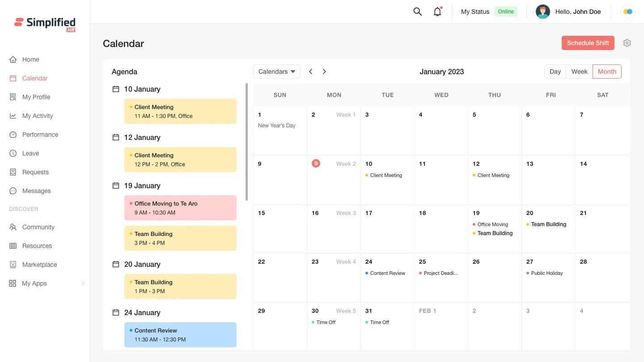Select the Community icon under Discover
This screenshot has height=362, width=644.
pos(13,227)
